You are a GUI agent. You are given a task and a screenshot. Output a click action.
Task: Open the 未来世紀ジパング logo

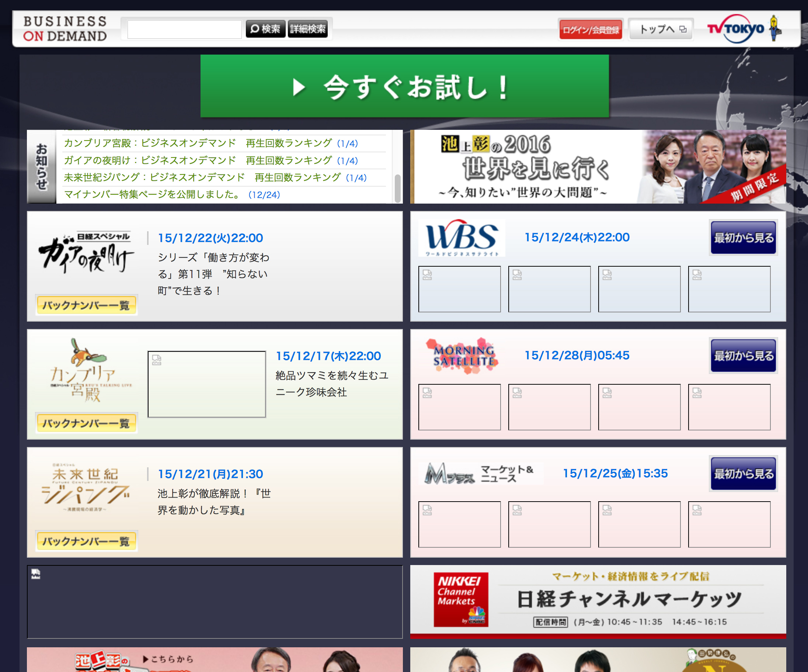86,488
